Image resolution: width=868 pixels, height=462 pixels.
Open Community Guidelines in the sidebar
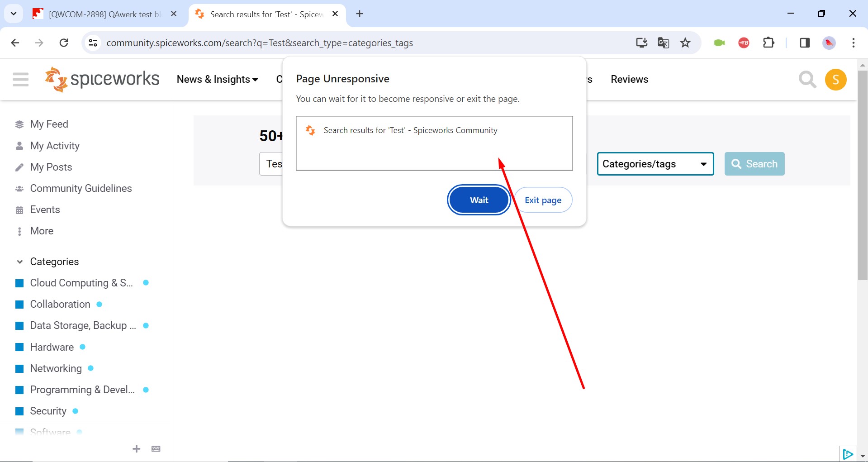pyautogui.click(x=81, y=188)
